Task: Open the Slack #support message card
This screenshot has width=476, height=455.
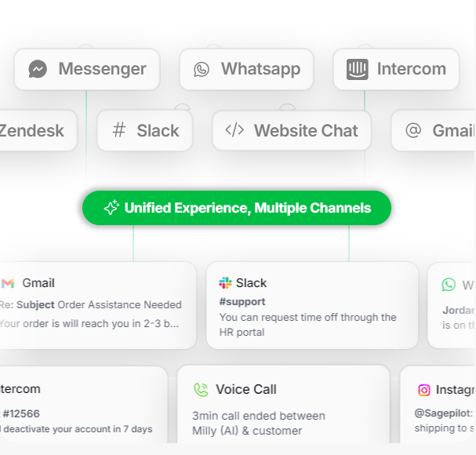Action: 312,306
